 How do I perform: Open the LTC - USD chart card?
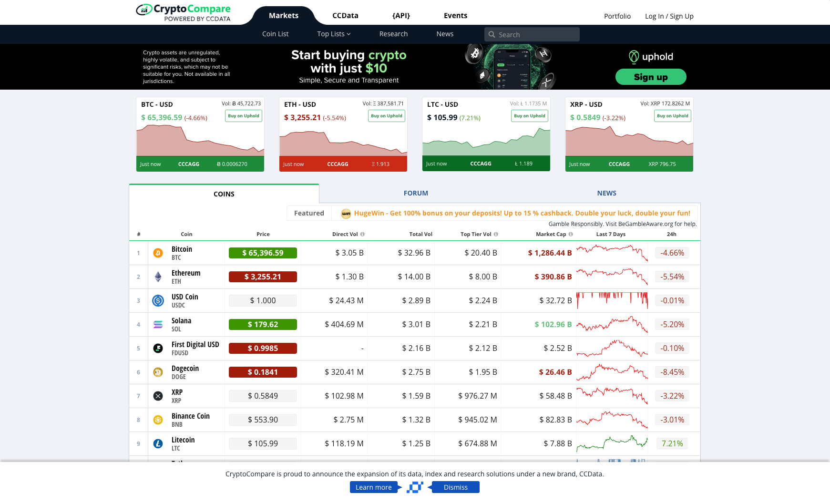486,134
